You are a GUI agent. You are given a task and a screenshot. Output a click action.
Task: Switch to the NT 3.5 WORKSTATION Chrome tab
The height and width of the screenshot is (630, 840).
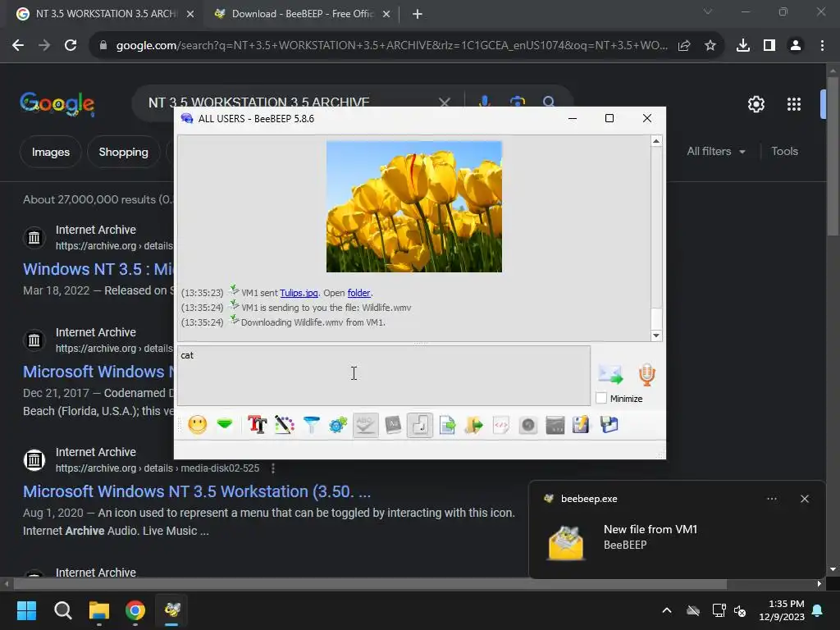pos(106,14)
